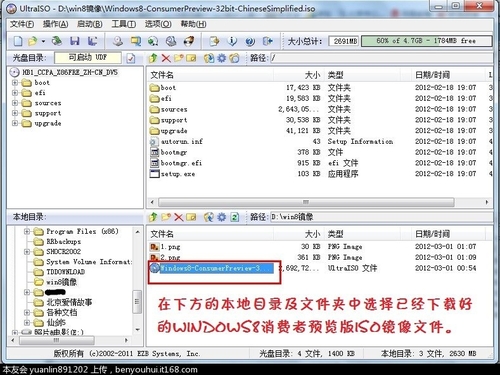The height and width of the screenshot is (375, 500).
Task: Click the green up-arrow in local directory toolbar
Action: (153, 217)
